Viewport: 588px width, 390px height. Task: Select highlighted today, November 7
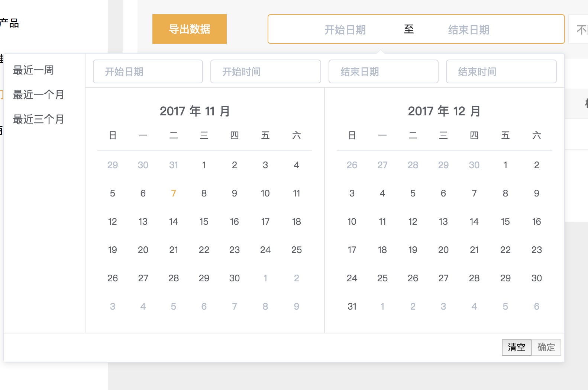pyautogui.click(x=174, y=193)
